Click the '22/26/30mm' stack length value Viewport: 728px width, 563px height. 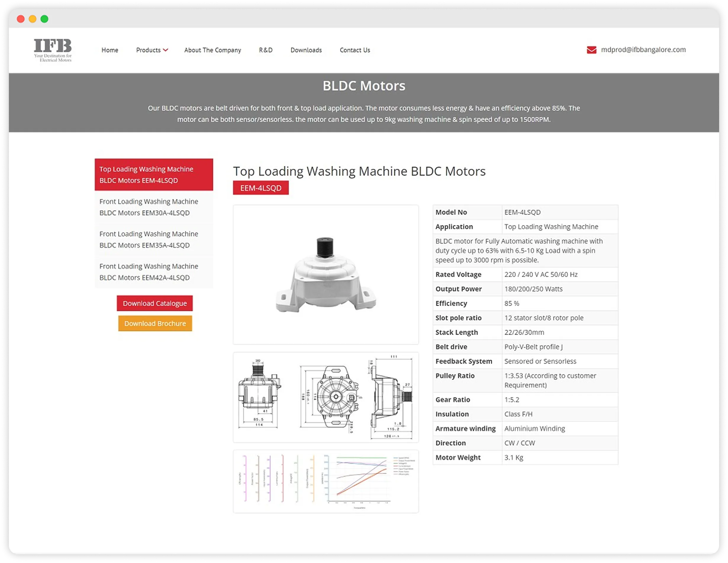tap(524, 332)
